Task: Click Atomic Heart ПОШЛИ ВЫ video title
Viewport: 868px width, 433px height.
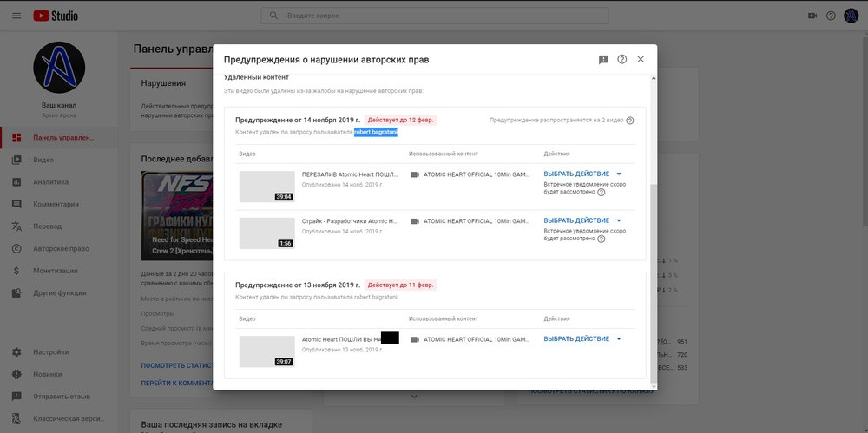Action: coord(341,339)
